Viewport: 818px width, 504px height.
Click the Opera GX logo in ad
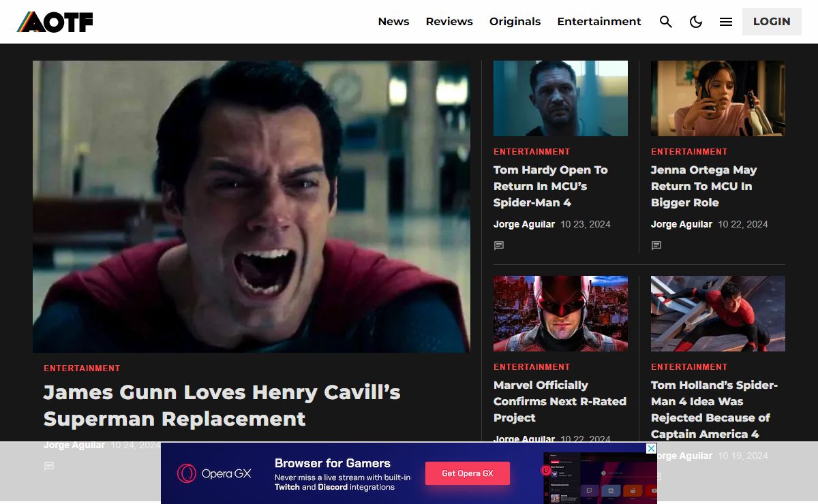[214, 473]
